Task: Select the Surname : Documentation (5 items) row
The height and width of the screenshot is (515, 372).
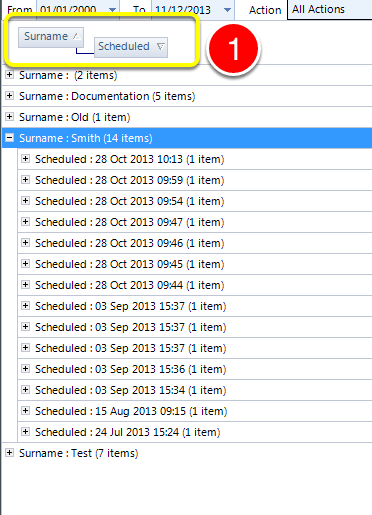Action: [187, 96]
